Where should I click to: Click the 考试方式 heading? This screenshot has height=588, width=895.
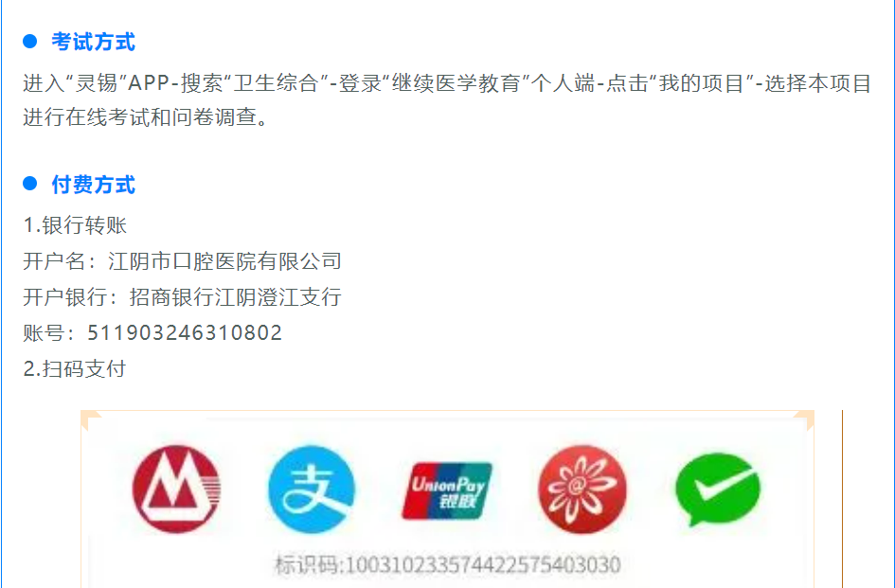94,42
